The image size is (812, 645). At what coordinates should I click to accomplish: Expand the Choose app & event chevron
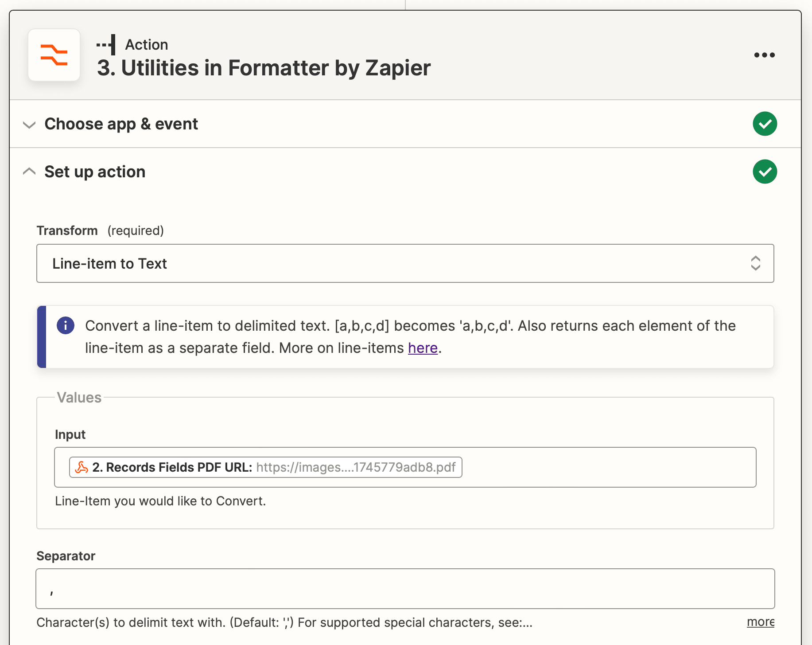[29, 125]
